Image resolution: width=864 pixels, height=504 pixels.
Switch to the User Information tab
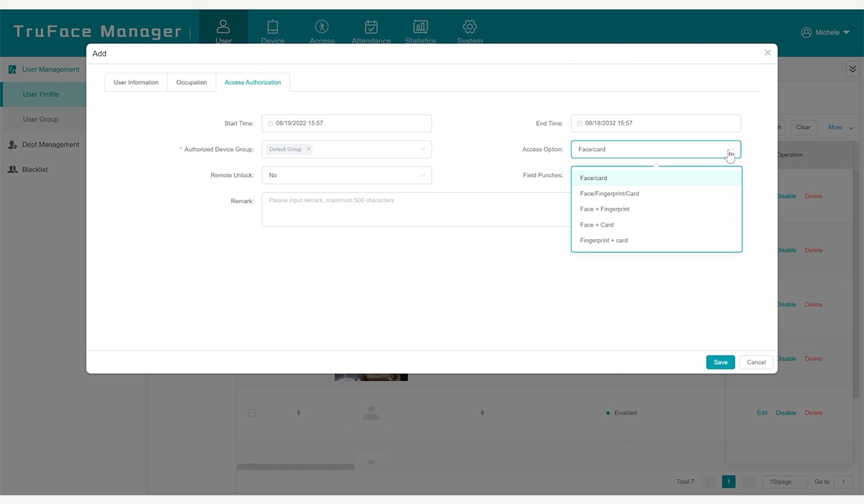(135, 82)
